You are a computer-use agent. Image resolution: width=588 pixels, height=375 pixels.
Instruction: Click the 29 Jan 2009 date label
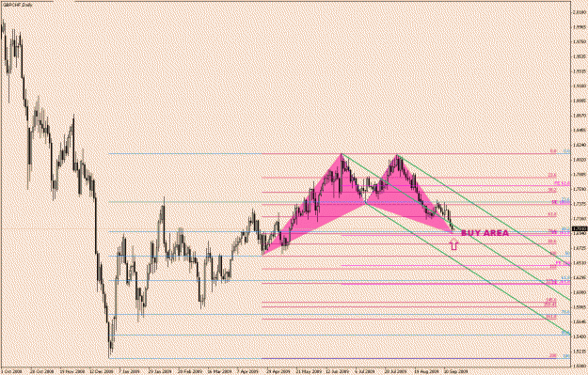[x=160, y=372]
